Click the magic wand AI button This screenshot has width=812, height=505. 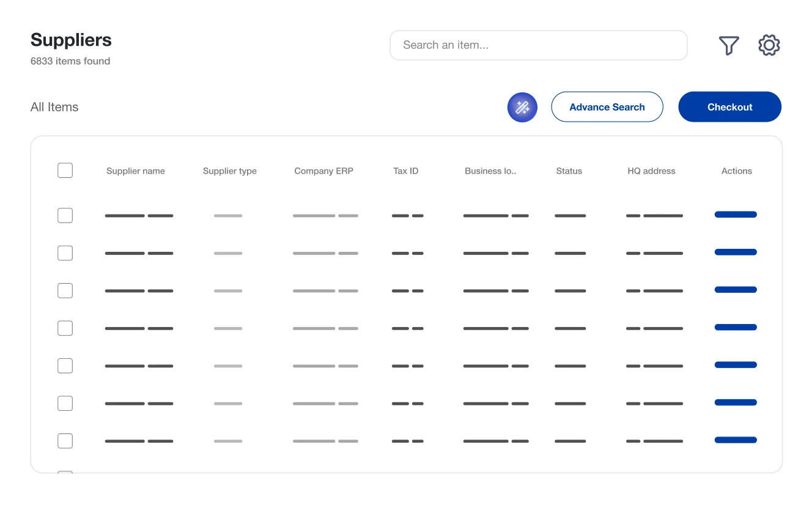[522, 108]
